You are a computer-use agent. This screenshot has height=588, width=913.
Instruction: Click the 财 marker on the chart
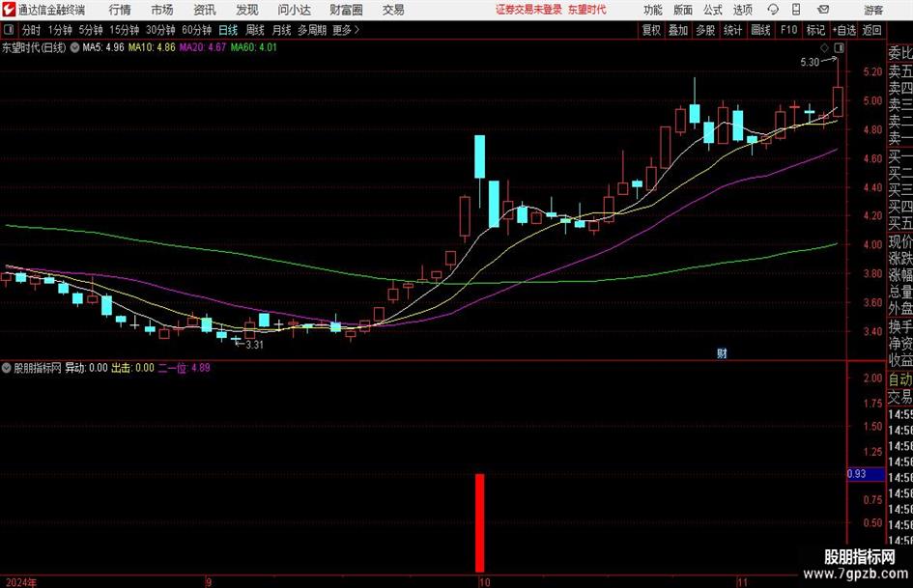722,353
